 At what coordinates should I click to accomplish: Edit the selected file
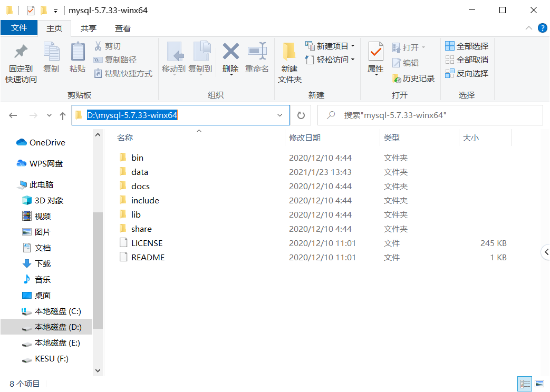click(406, 63)
